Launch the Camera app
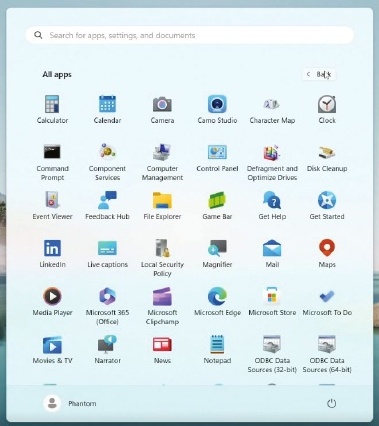 tap(162, 109)
